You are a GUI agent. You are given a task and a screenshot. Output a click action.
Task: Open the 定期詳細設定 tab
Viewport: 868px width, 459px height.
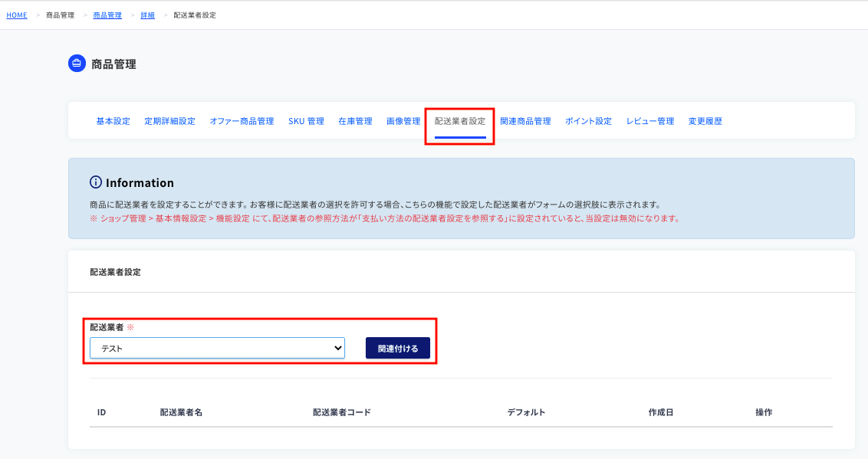(x=170, y=121)
